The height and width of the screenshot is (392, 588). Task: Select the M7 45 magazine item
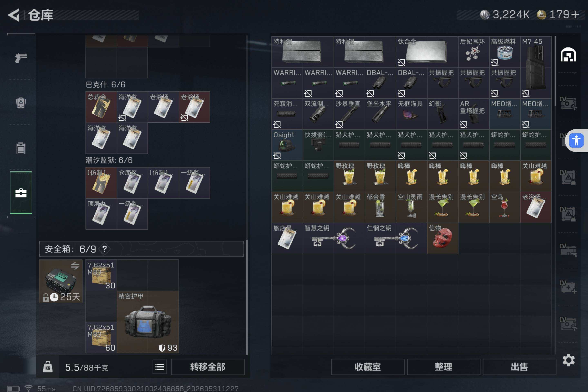click(x=536, y=67)
